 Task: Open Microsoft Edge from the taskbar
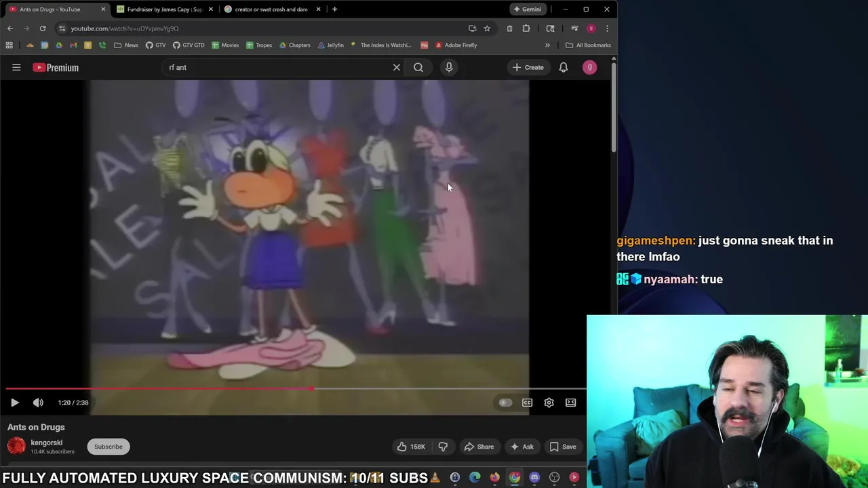[475, 478]
